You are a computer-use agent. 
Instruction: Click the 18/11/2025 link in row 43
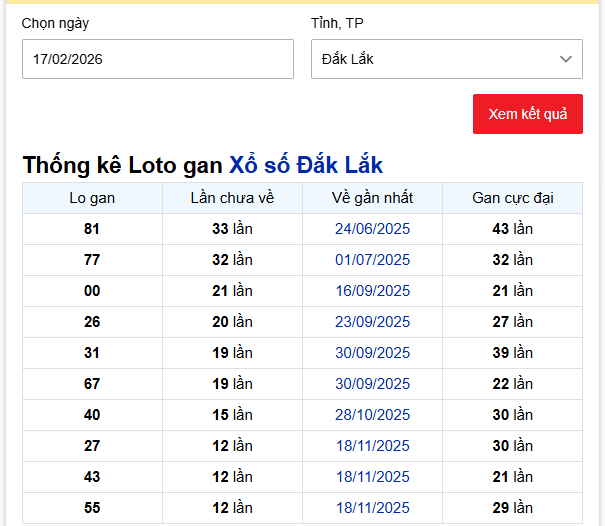tap(372, 477)
